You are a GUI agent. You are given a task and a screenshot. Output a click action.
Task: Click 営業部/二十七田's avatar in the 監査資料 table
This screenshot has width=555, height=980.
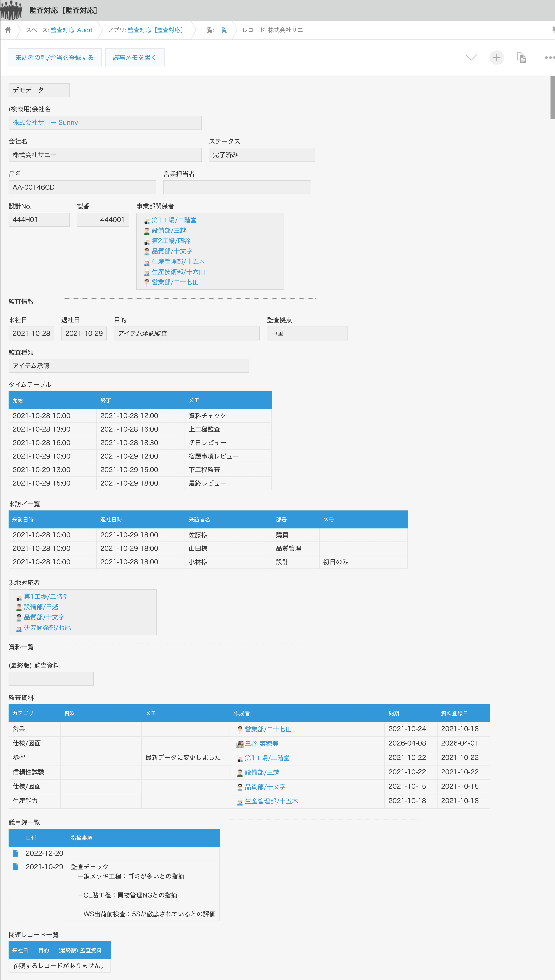point(240,730)
